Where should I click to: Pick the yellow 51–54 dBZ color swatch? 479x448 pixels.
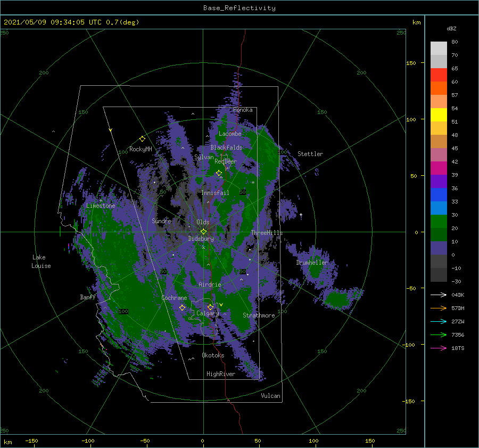(x=439, y=115)
